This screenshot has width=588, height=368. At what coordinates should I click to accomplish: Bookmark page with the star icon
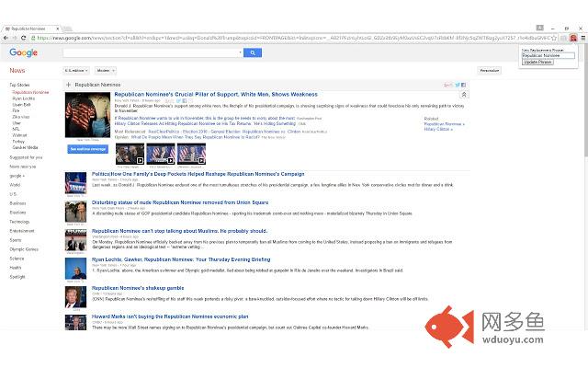click(554, 38)
